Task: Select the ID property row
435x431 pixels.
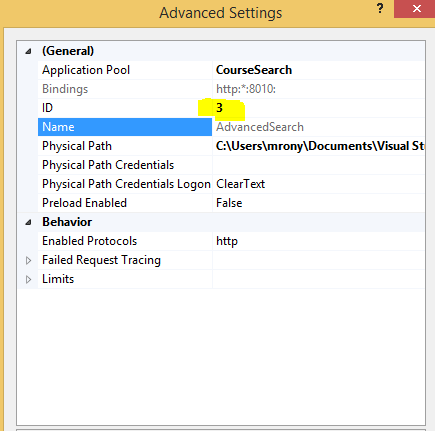Action: [231, 108]
